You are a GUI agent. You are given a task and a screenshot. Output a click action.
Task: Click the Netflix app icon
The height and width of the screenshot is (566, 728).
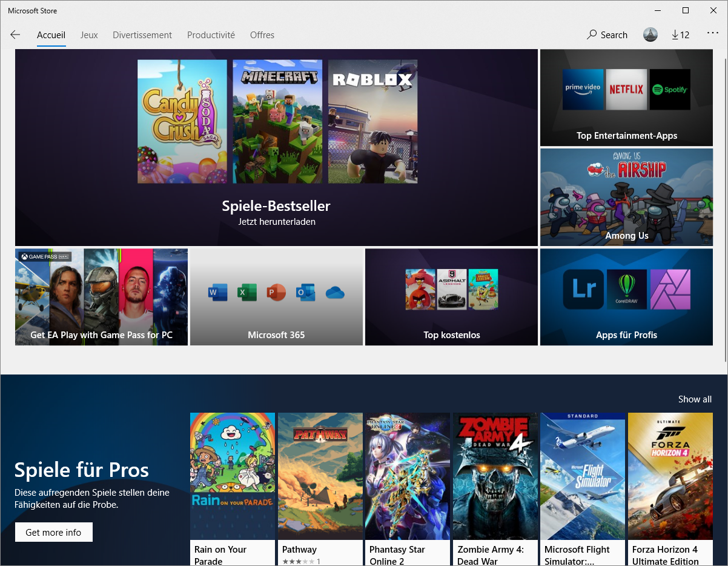coord(626,89)
